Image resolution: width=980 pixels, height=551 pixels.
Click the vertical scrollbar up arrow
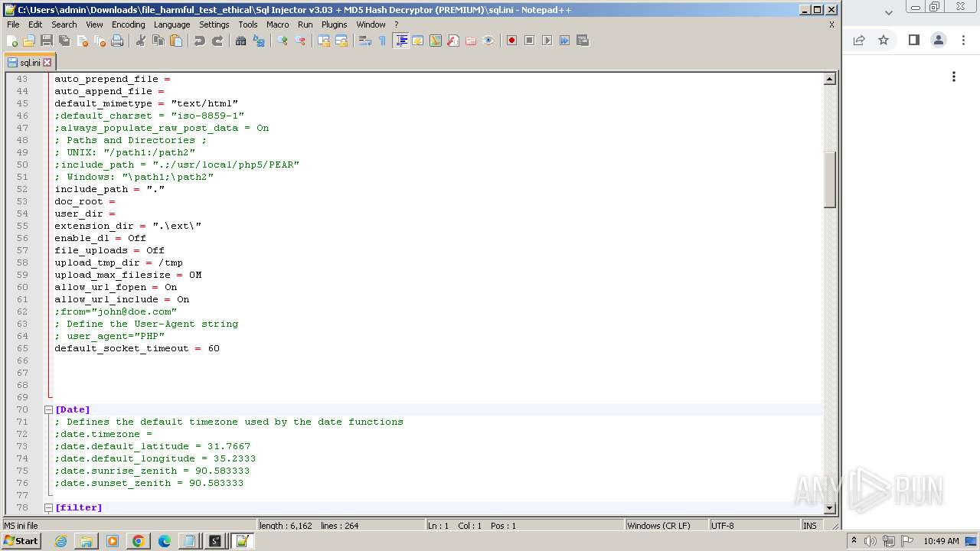pos(829,79)
